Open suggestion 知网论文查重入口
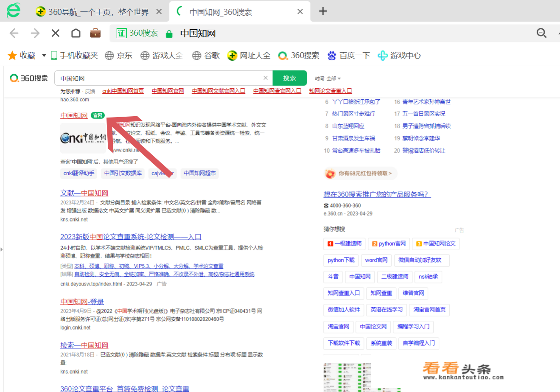560x392 pixels. (x=330, y=91)
